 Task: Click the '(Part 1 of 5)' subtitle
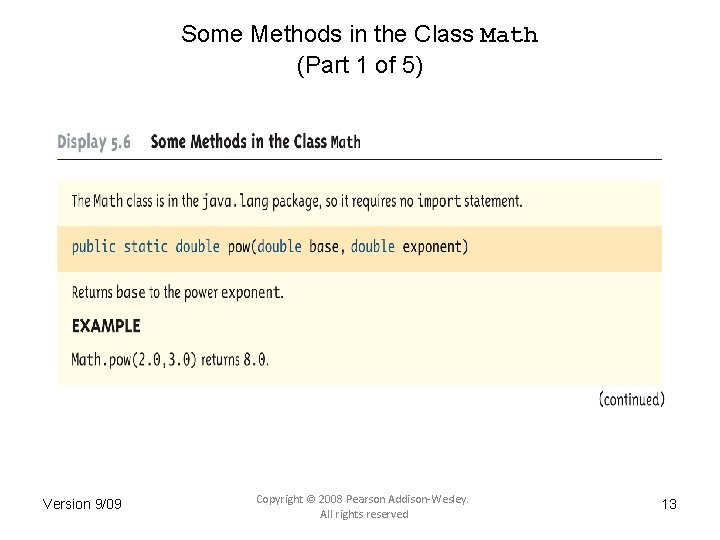pyautogui.click(x=359, y=67)
